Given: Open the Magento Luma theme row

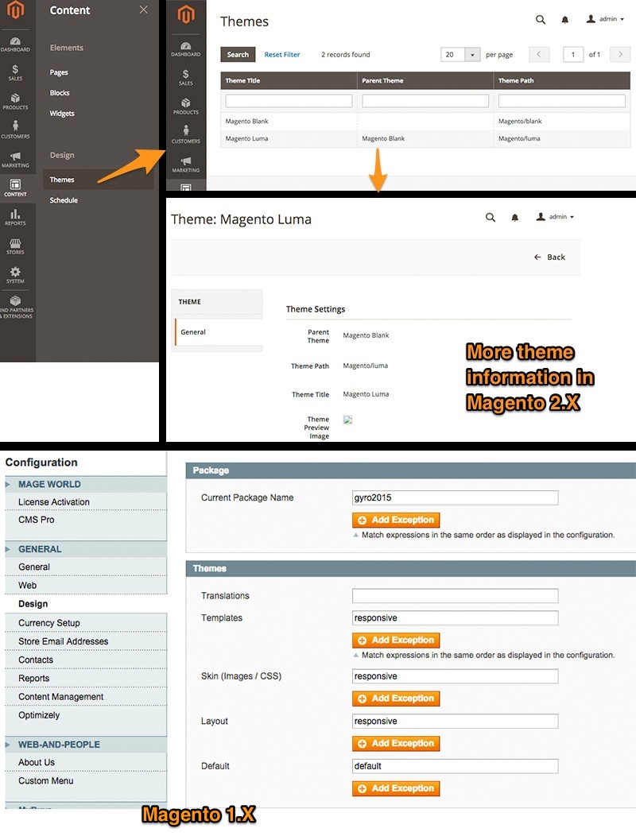Looking at the screenshot, I should pos(425,138).
